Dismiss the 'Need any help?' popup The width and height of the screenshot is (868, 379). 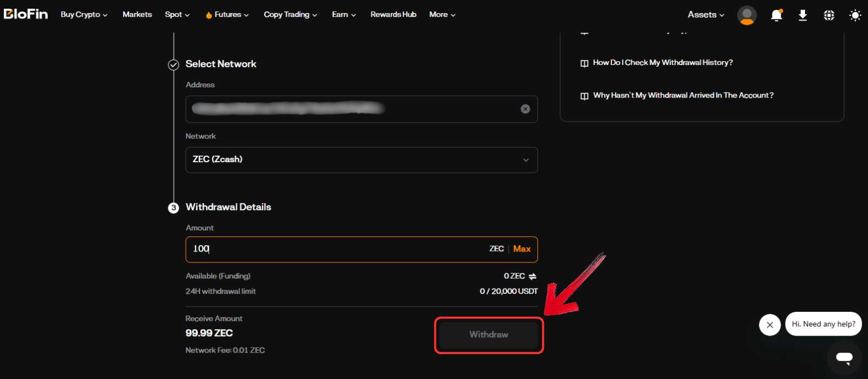point(770,325)
